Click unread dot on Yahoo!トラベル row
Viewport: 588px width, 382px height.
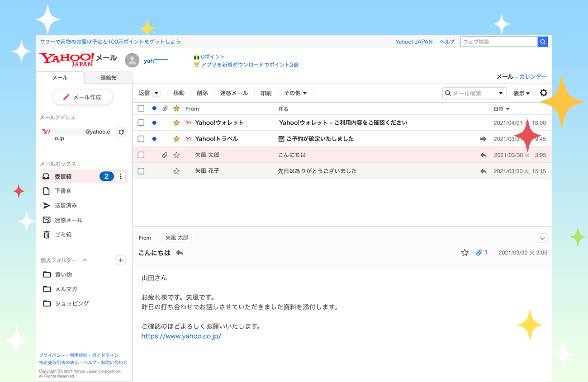(x=154, y=139)
